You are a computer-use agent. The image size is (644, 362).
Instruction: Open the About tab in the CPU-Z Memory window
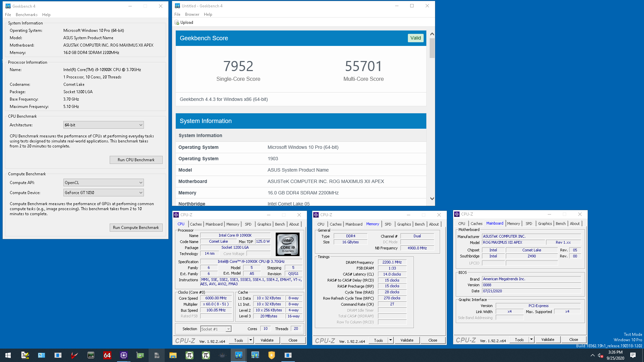(x=434, y=224)
